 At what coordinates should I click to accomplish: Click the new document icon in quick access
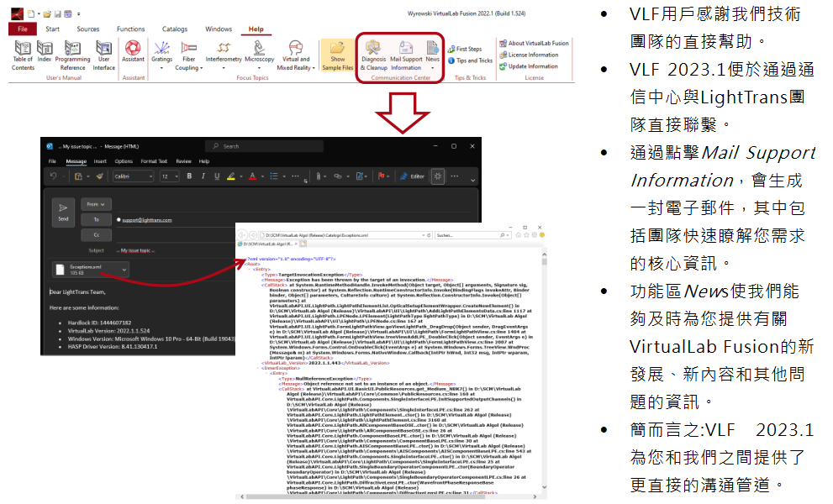[31, 13]
